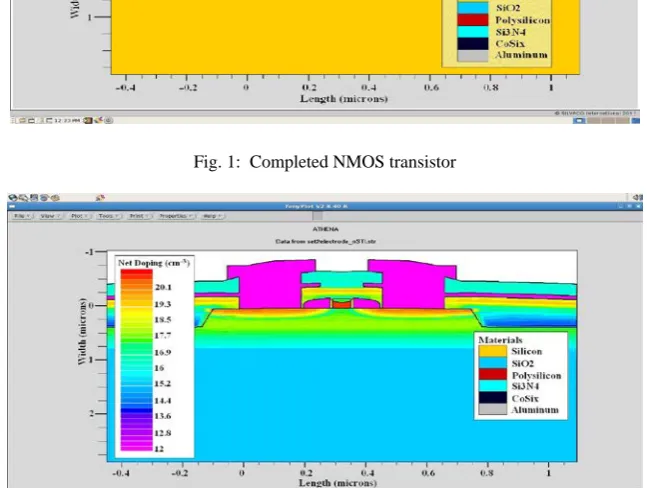Viewport: 647px width, 488px height.
Task: Click the red polysilicon gate in the device plot
Action: click(x=342, y=305)
